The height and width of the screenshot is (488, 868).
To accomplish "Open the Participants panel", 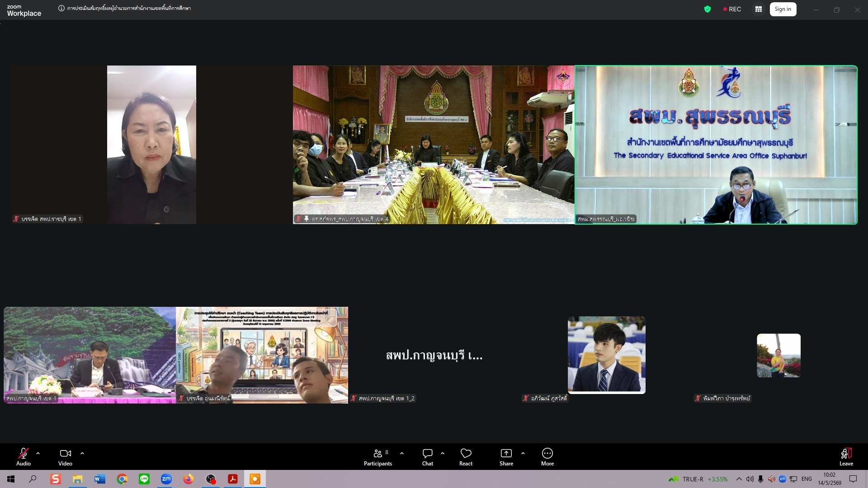I will (378, 457).
